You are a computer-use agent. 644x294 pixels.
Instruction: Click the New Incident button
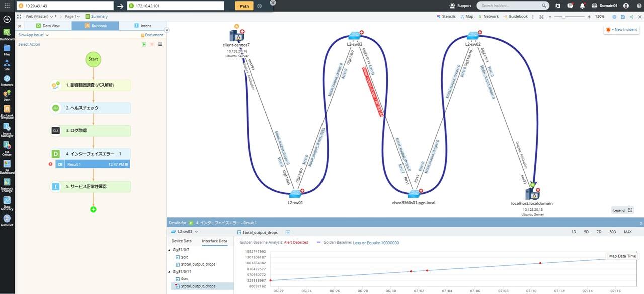pyautogui.click(x=621, y=30)
